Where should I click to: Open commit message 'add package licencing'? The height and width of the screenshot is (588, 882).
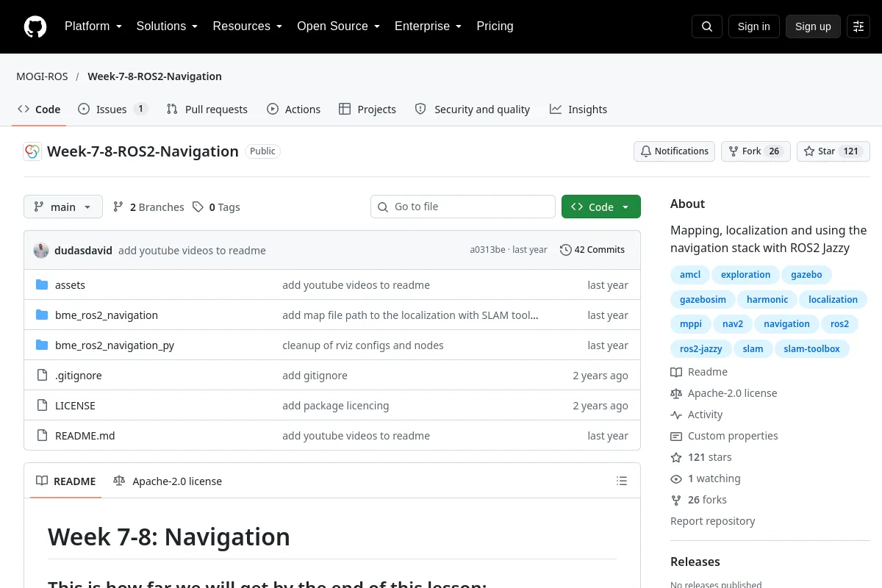click(336, 406)
